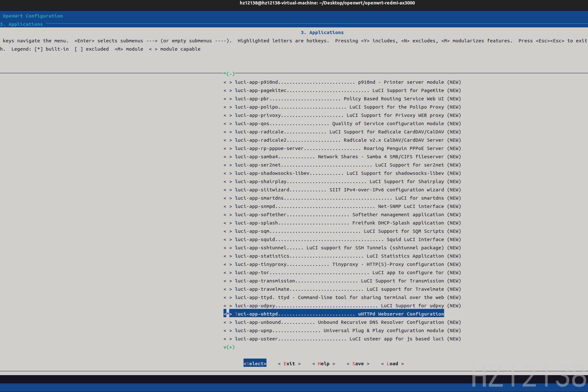Select the luci-app-siitwizard entry
Image resolution: width=588 pixels, height=392 pixels.
pos(342,190)
